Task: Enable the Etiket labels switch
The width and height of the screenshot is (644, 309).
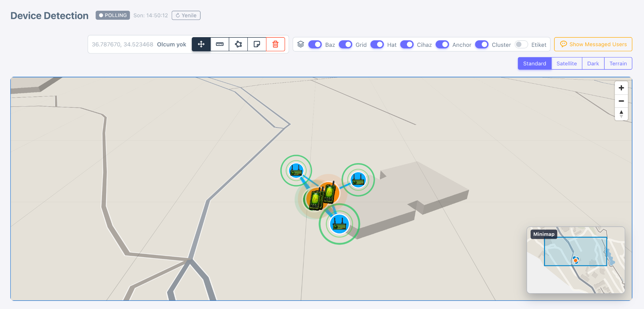Action: (x=521, y=44)
